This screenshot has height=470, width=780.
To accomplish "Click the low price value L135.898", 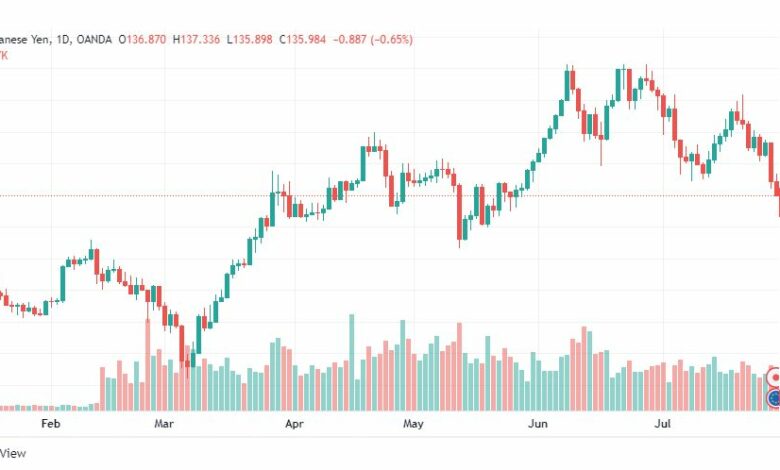I will coord(249,39).
